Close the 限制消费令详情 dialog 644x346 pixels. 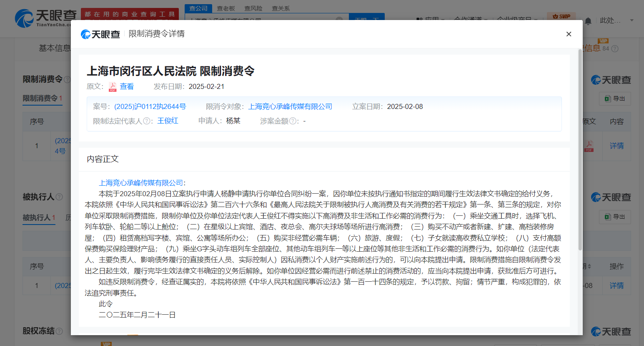(569, 34)
